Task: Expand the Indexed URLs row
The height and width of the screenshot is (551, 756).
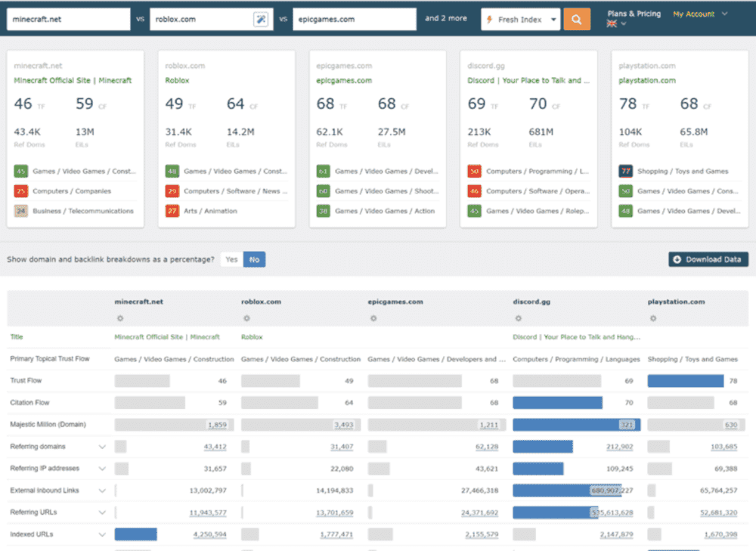Action: point(102,534)
